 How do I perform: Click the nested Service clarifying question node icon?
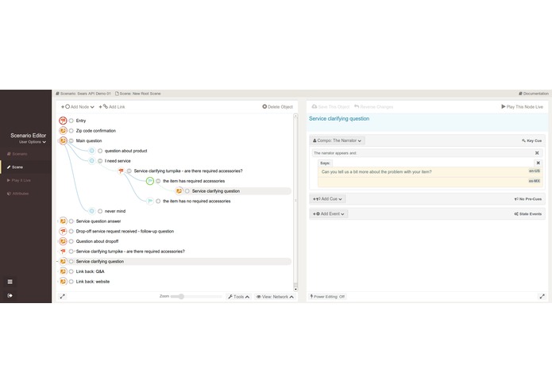179,191
